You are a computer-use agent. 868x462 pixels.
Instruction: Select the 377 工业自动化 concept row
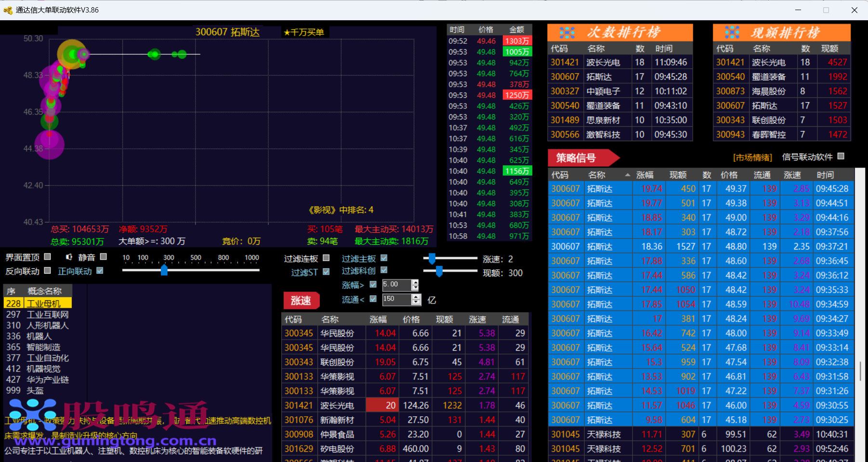tap(38, 358)
